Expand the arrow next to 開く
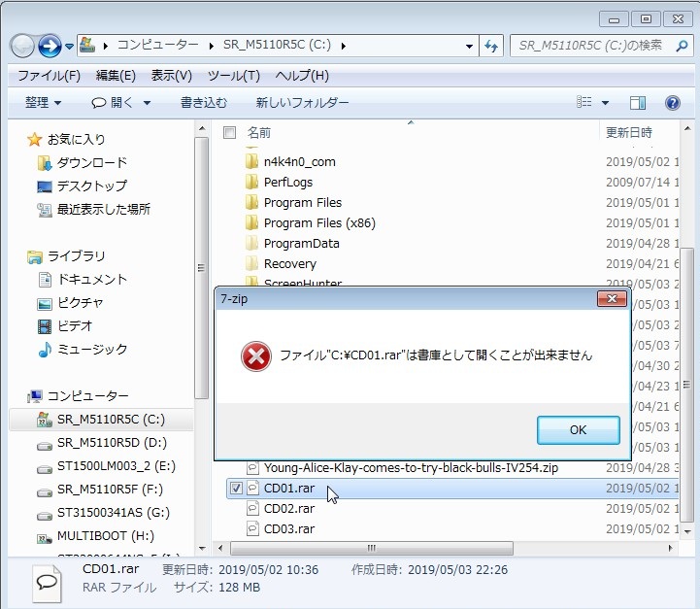The image size is (700, 609). [x=147, y=103]
